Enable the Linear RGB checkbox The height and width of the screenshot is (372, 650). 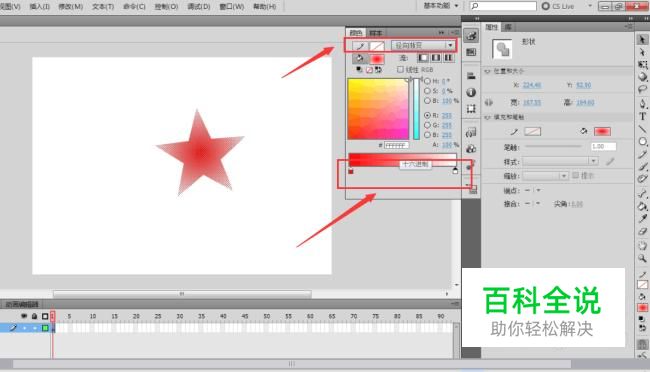pyautogui.click(x=400, y=69)
